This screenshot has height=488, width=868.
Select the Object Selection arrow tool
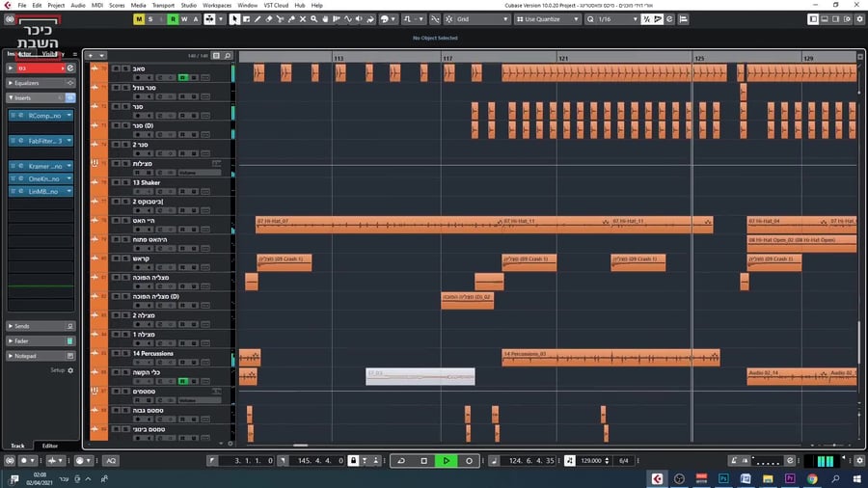pos(235,19)
